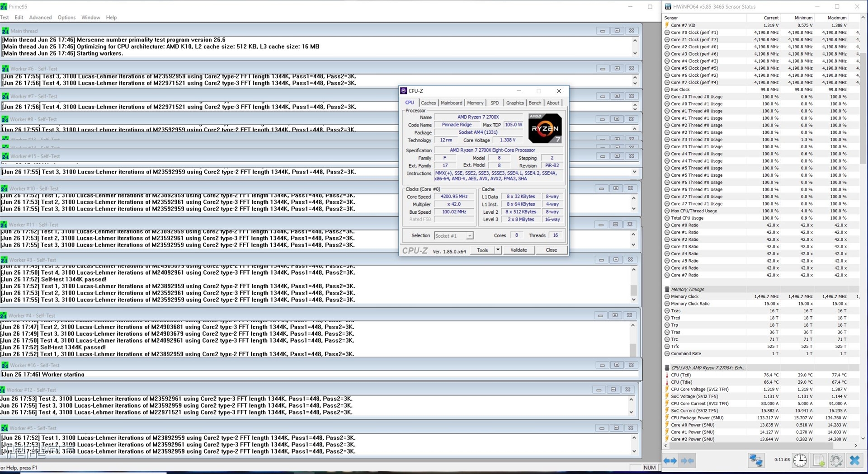Open the Help menu in Prime95
Viewport: 868px width, 474px height.
point(111,17)
